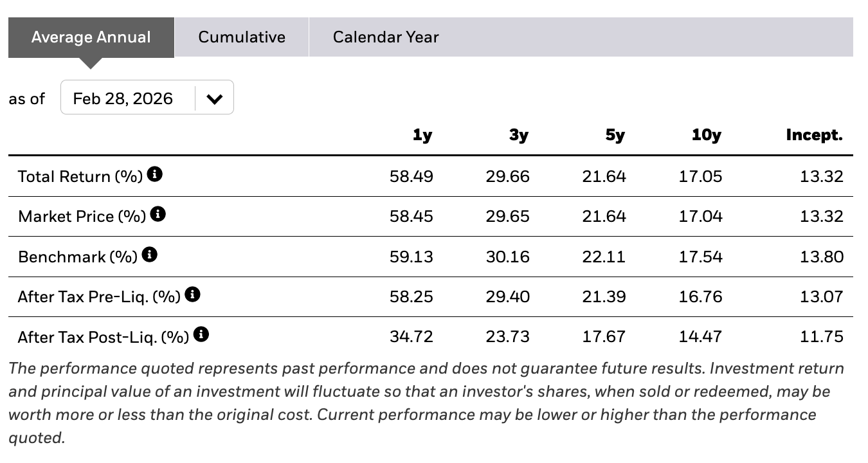Open the Feb 28, 2026 date selector
The width and height of the screenshot is (868, 463).
(x=147, y=98)
